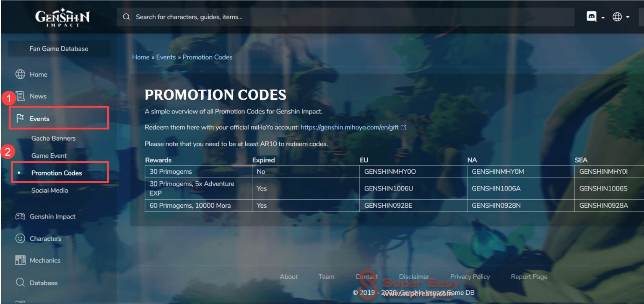Viewport: 644px width, 304px height.
Task: Select SEA code GENSHIN0928A
Action: [604, 205]
